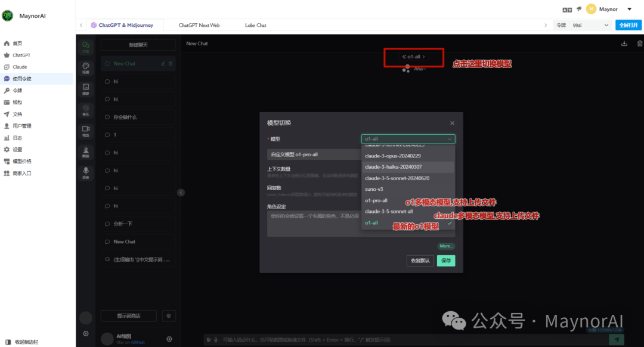Click the green 保存 save button
The image size is (644, 347).
coord(445,261)
